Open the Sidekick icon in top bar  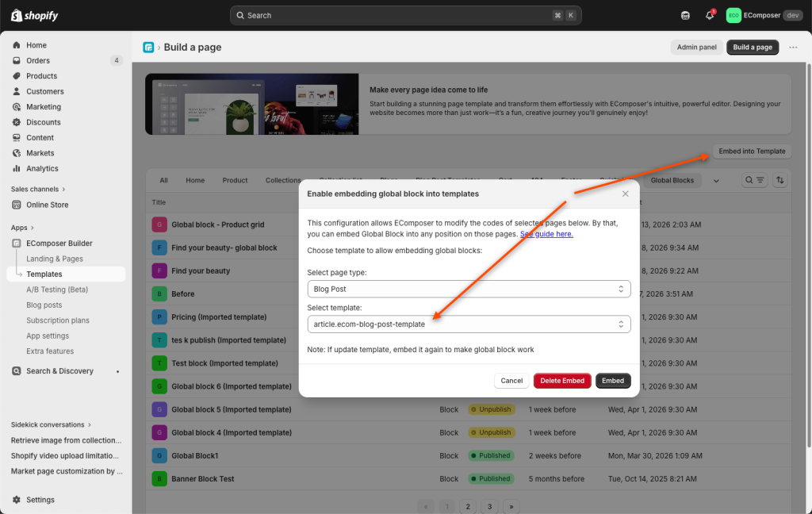685,15
